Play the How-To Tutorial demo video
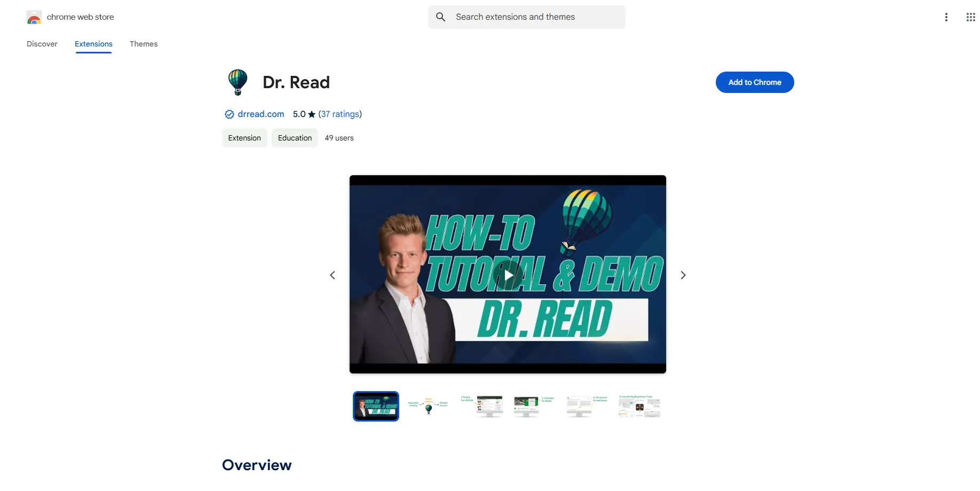The height and width of the screenshot is (491, 980). (x=507, y=275)
